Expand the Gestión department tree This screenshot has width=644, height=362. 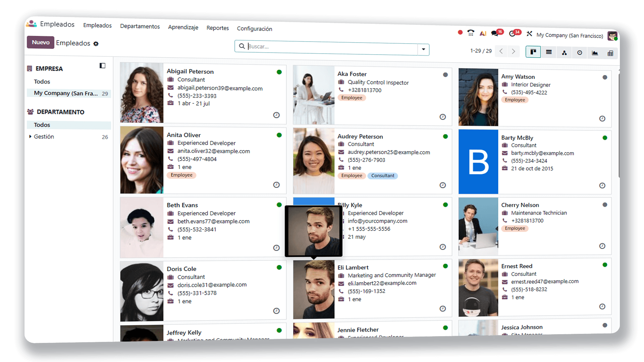click(x=30, y=136)
